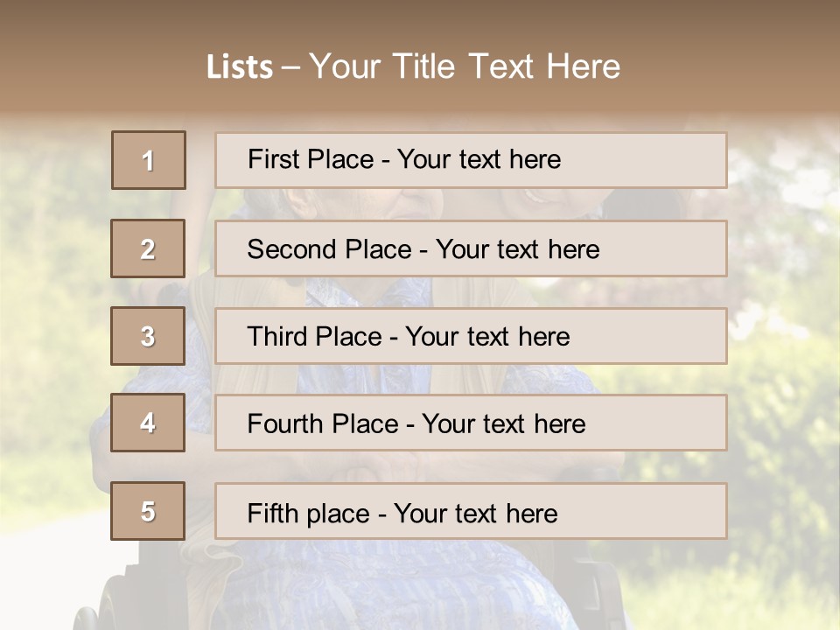The width and height of the screenshot is (840, 630).
Task: Click "Fourth Place - Your text here" text
Action: pos(416,423)
